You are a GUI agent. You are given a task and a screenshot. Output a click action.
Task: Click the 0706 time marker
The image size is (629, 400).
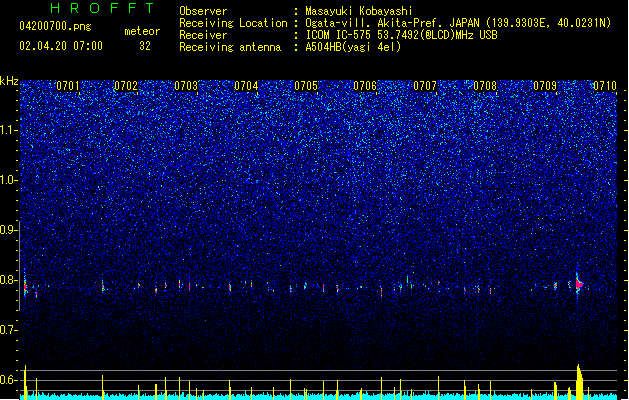pos(365,86)
